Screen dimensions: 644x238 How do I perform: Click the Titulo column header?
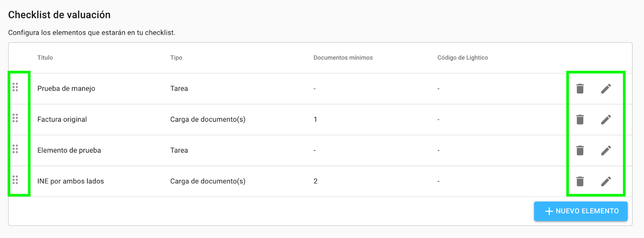[x=45, y=58]
